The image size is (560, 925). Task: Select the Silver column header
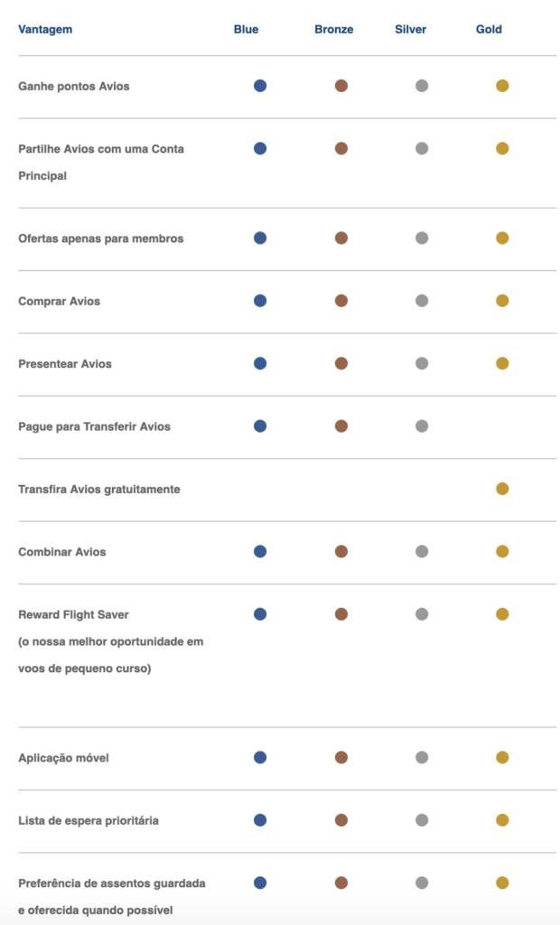(411, 30)
